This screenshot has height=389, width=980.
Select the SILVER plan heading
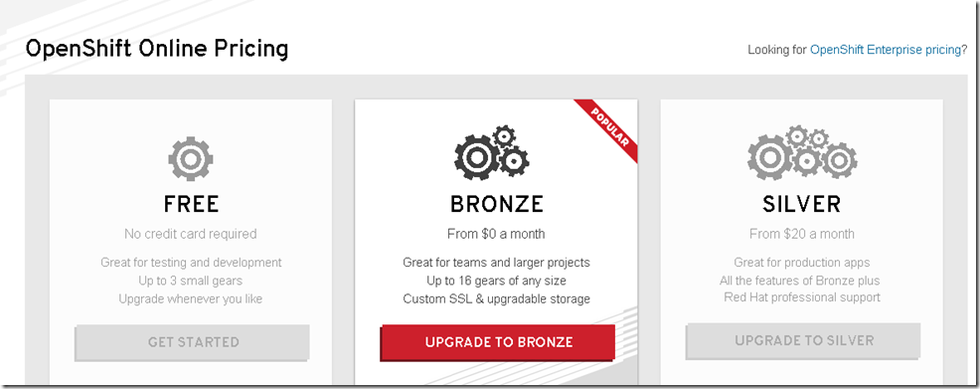(x=802, y=205)
